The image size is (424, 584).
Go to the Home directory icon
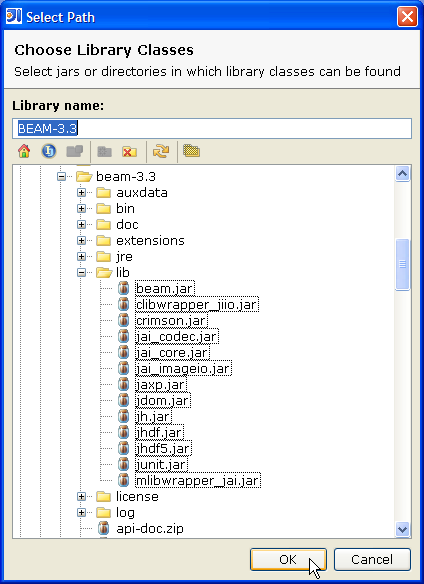24,151
